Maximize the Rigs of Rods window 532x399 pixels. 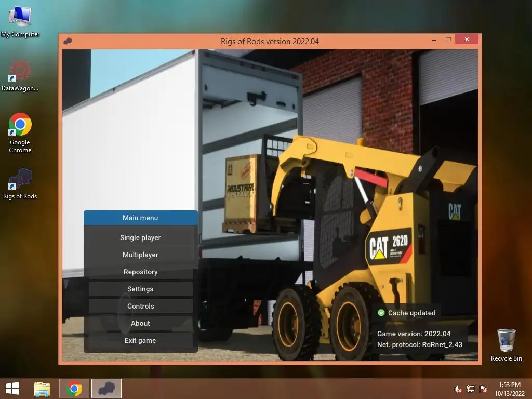[448, 39]
